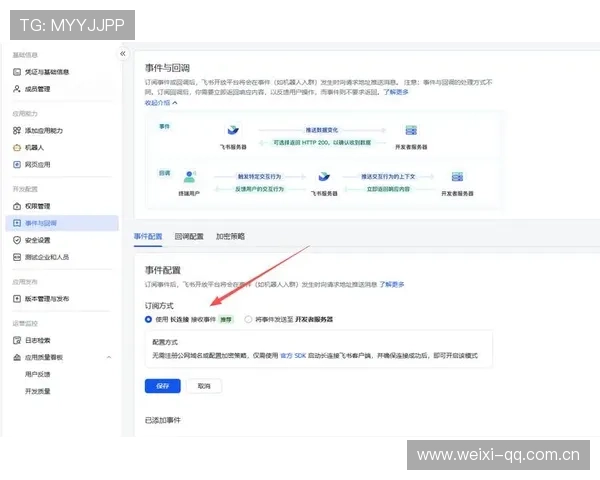Click the 推荐 green badge
The height and width of the screenshot is (480, 600).
pos(226,319)
